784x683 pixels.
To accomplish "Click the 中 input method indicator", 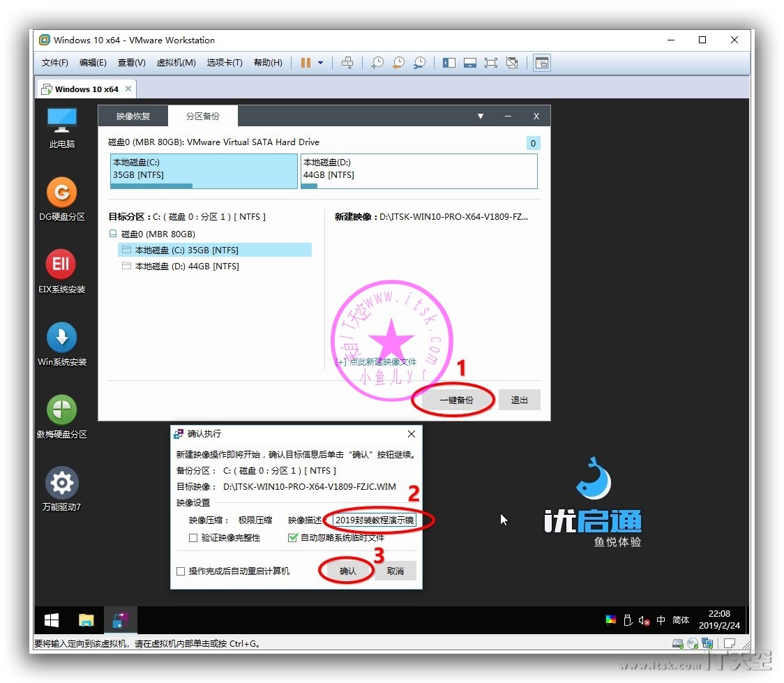I will [x=661, y=620].
